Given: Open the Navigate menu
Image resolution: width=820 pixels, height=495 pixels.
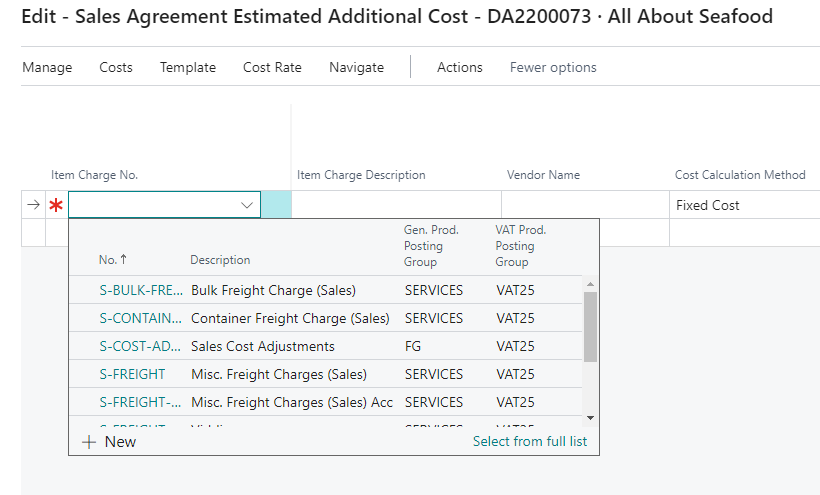Looking at the screenshot, I should (x=356, y=67).
